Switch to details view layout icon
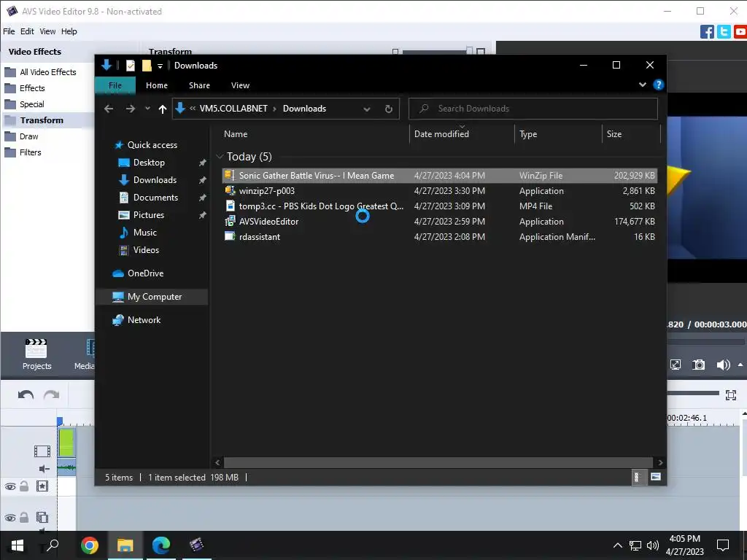The width and height of the screenshot is (747, 560). tap(636, 477)
